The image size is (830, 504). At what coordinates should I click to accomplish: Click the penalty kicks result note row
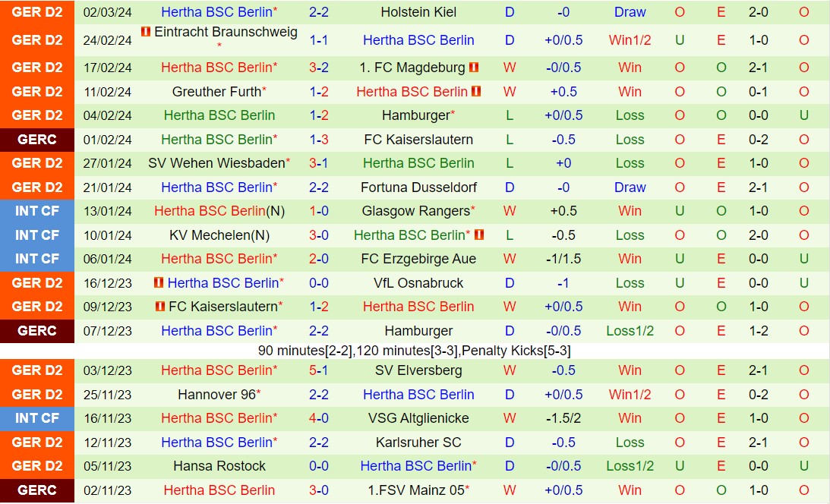pos(415,351)
